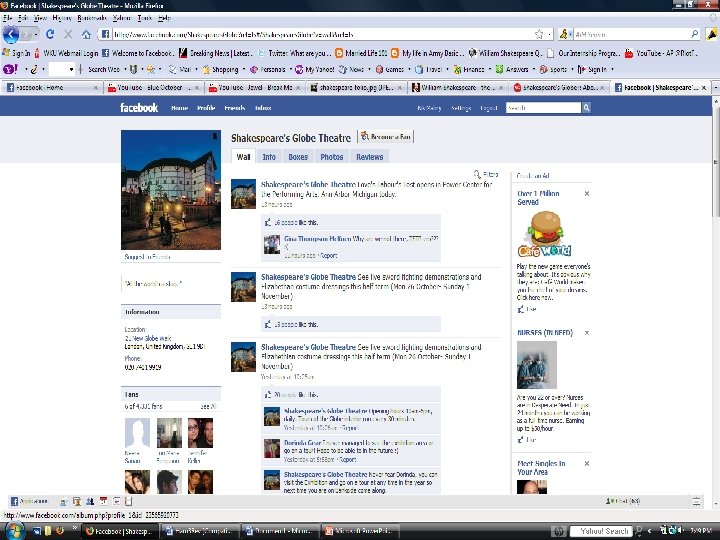Open the Tools menu
The height and width of the screenshot is (540, 720).
pos(144,18)
